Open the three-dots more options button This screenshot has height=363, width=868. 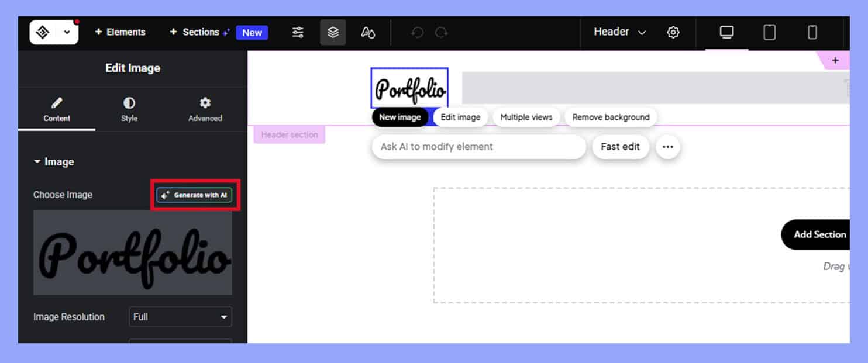pyautogui.click(x=667, y=147)
